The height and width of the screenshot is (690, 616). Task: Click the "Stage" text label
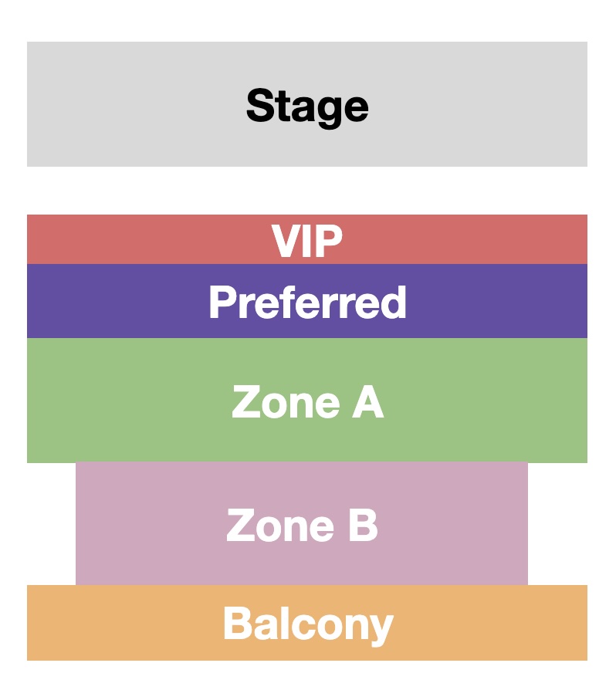(307, 106)
